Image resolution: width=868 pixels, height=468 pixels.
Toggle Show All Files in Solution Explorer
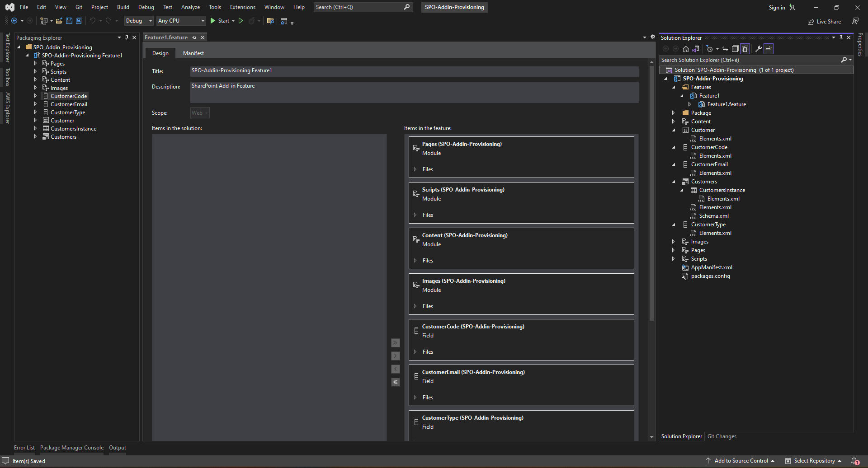pos(745,49)
